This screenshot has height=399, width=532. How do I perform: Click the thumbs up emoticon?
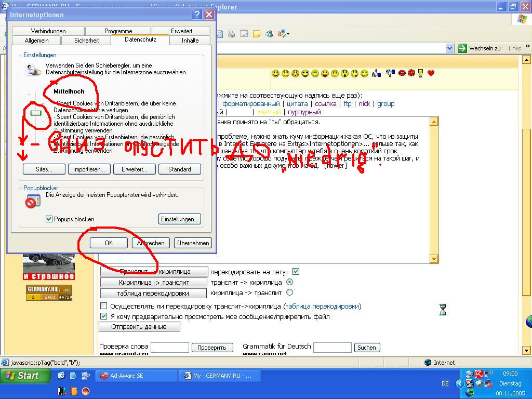coord(377,74)
